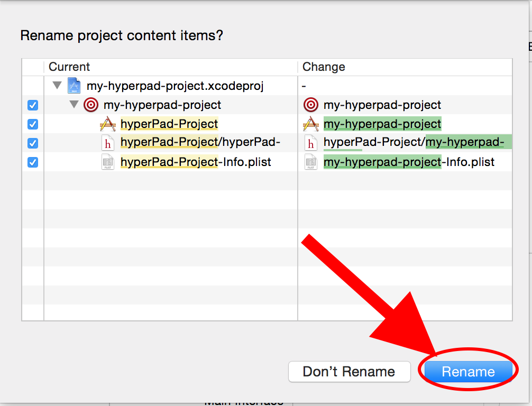Click header file icon in Current column

click(108, 143)
